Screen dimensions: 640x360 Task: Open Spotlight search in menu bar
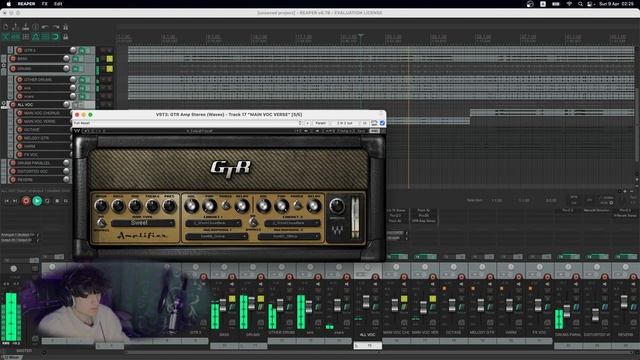click(x=580, y=4)
